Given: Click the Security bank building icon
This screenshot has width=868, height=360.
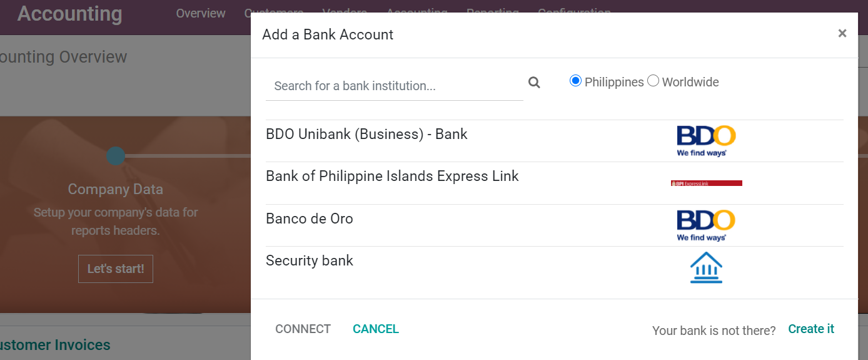Looking at the screenshot, I should [706, 267].
